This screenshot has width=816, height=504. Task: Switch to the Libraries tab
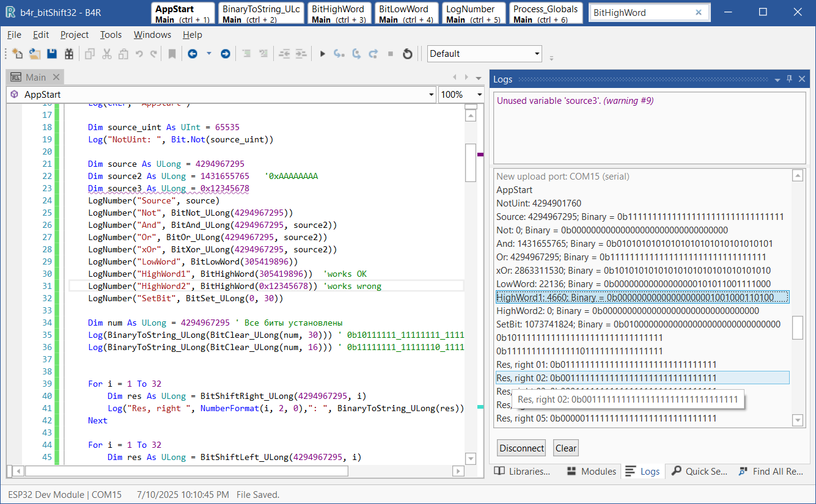coord(523,472)
